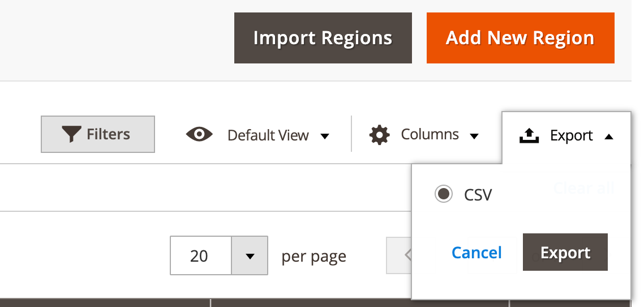Click the page size field showing 20
This screenshot has height=307, width=644.
click(x=201, y=255)
